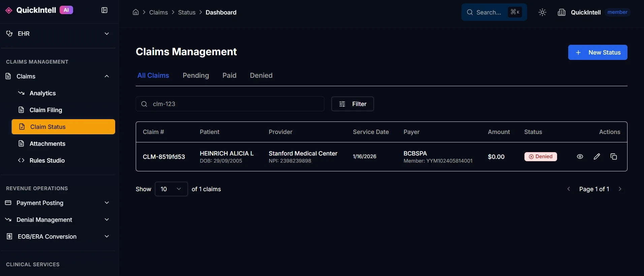Click patient name HEINRICH ALICIA L
This screenshot has height=276, width=644.
(227, 153)
